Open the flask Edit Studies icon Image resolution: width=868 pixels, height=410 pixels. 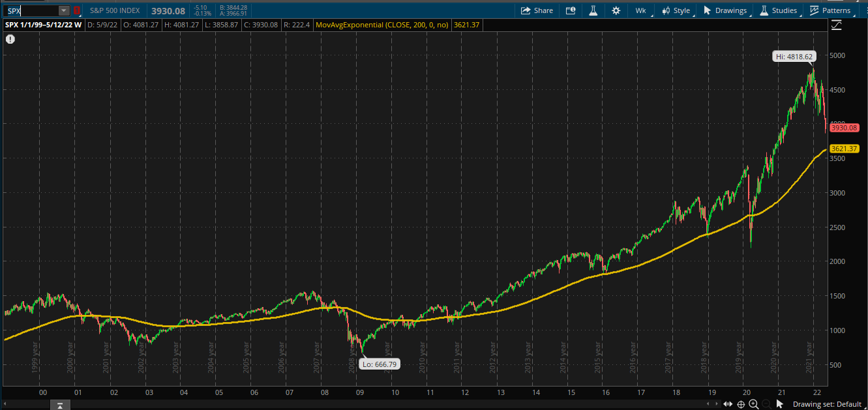click(x=593, y=10)
